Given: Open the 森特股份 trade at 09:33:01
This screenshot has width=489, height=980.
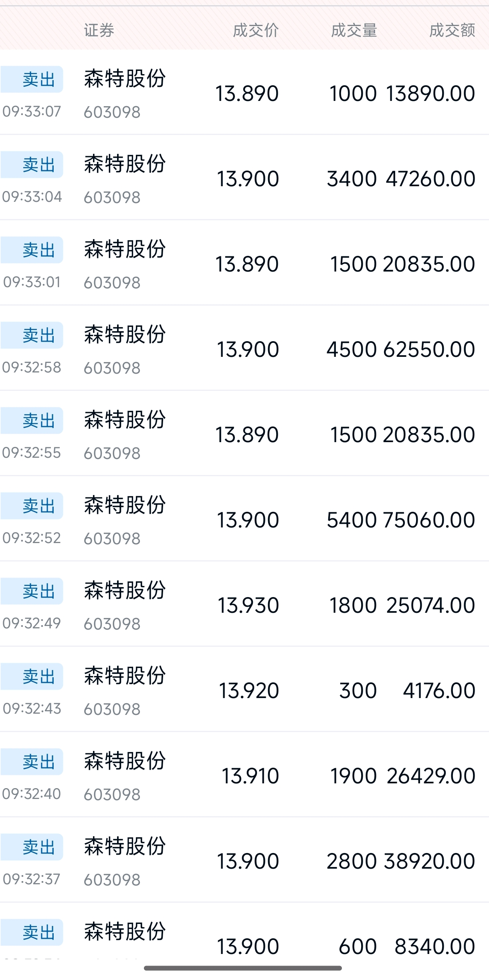Looking at the screenshot, I should tap(125, 249).
